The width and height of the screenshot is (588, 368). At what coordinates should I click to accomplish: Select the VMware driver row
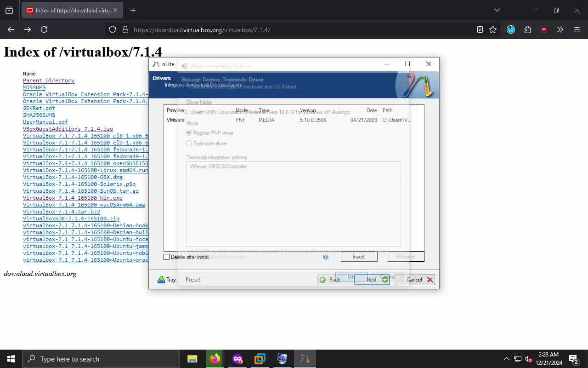pos(294,120)
